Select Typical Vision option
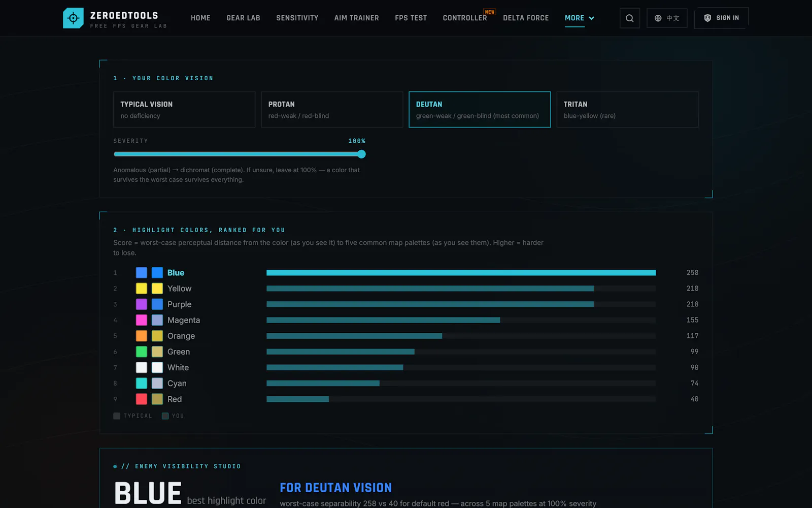The image size is (812, 508). (184, 109)
